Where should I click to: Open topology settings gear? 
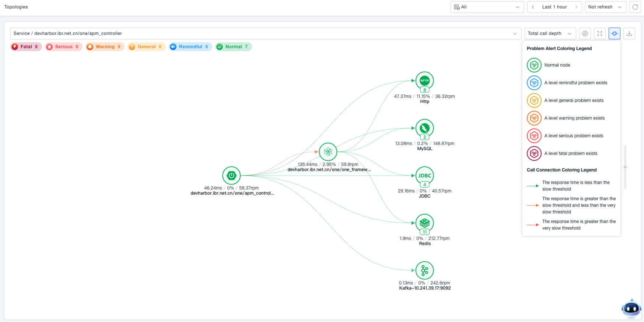(x=585, y=33)
